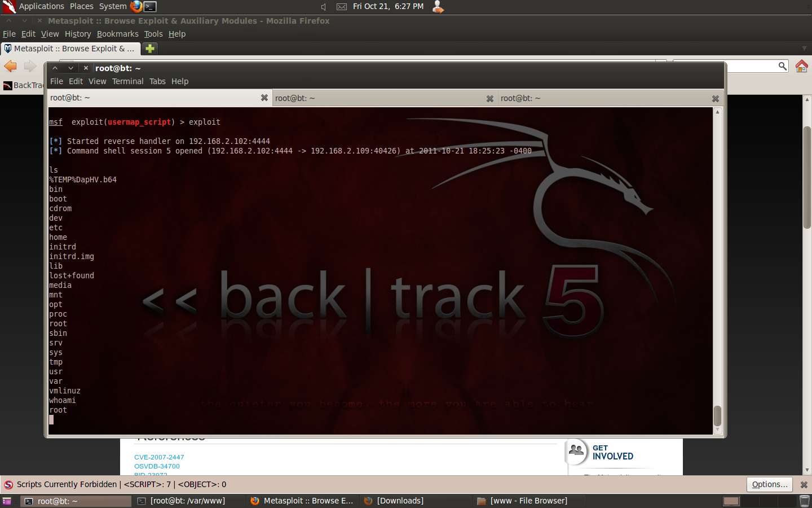The width and height of the screenshot is (812, 508).
Task: Click the NoScript icon in the notification bar
Action: coord(8,484)
